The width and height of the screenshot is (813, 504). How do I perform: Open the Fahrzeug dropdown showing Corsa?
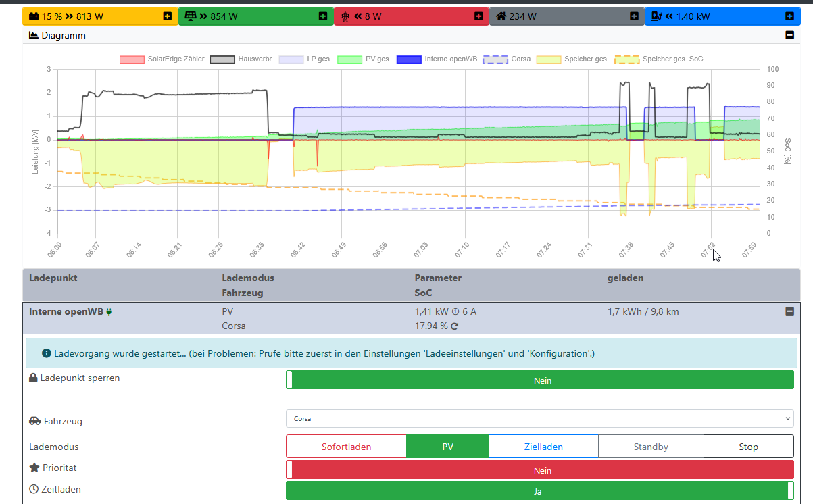[x=539, y=419]
